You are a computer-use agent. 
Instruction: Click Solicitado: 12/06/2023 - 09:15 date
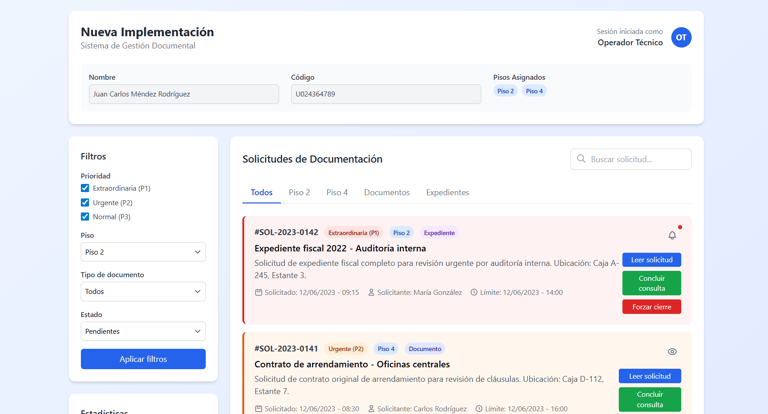coord(307,292)
